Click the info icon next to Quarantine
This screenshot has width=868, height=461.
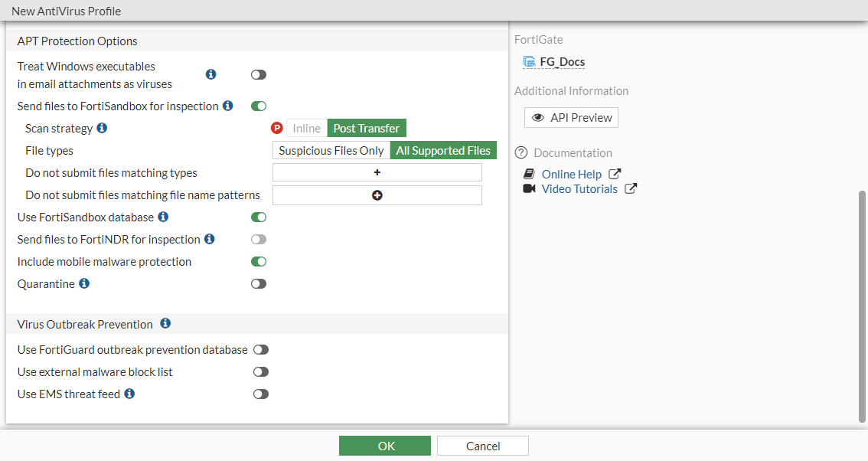click(x=83, y=283)
